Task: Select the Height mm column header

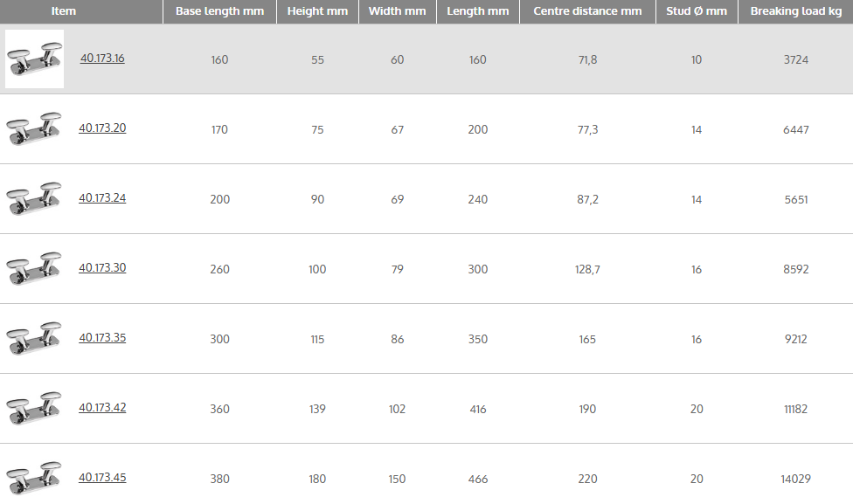Action: tap(317, 11)
